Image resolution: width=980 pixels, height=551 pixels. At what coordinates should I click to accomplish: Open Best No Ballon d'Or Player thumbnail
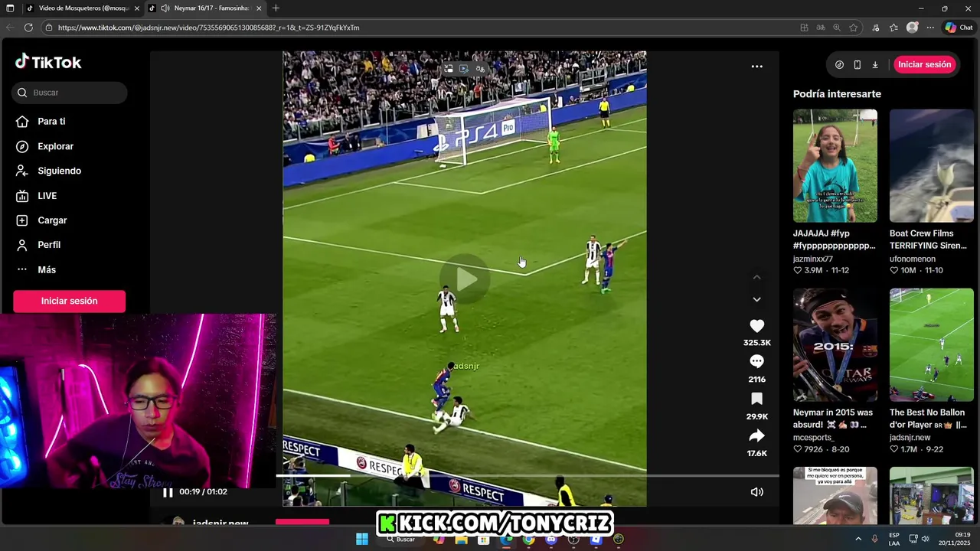pos(932,345)
